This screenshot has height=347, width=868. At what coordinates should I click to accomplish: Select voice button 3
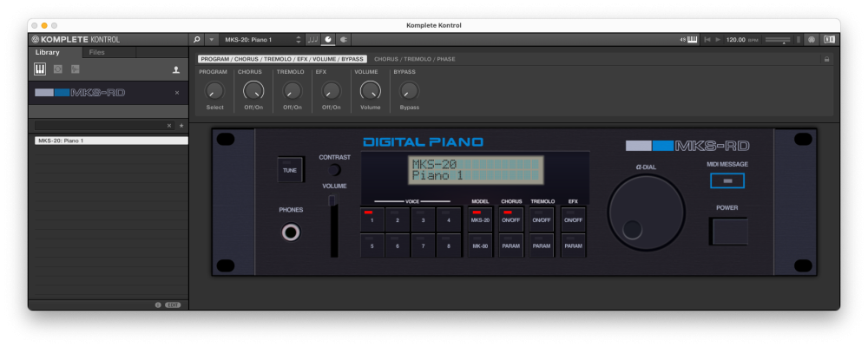(423, 219)
